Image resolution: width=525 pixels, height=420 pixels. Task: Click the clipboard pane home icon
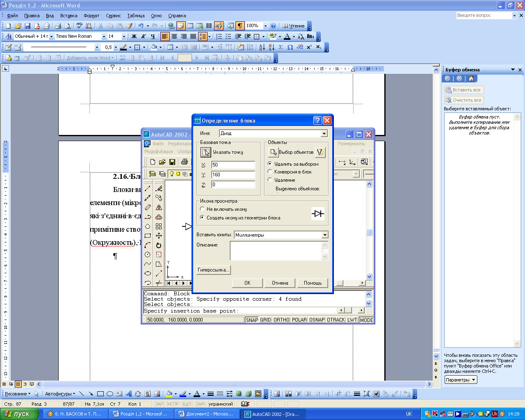pyautogui.click(x=471, y=78)
